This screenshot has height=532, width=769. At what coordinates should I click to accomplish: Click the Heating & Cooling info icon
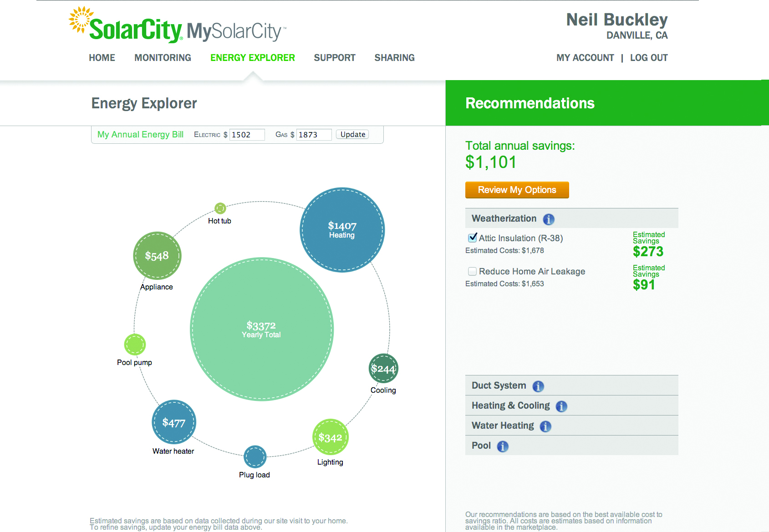tap(561, 406)
